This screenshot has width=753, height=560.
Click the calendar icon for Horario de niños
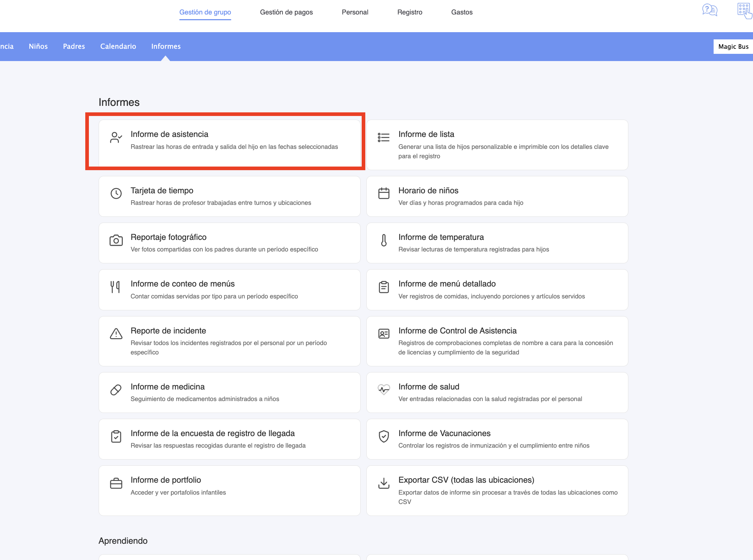coord(383,193)
